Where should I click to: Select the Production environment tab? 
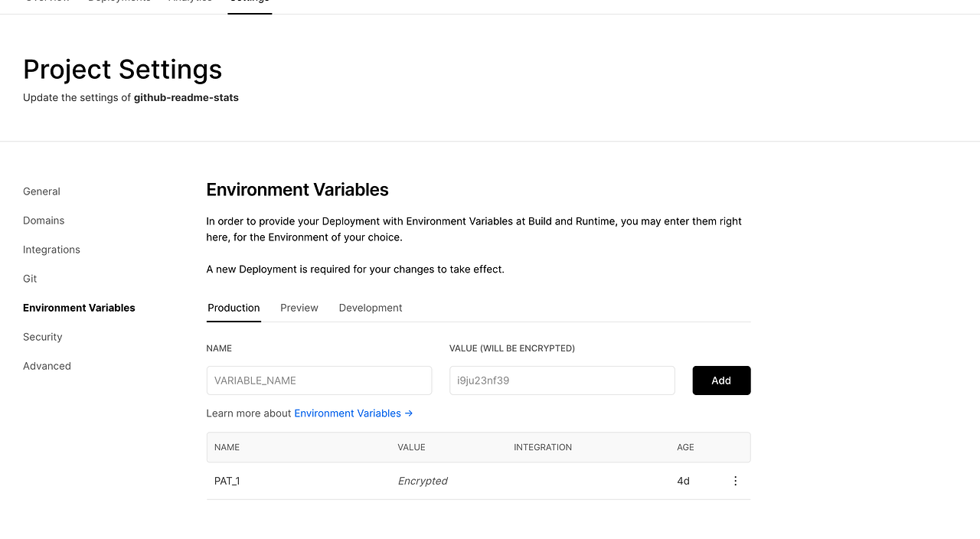234,308
